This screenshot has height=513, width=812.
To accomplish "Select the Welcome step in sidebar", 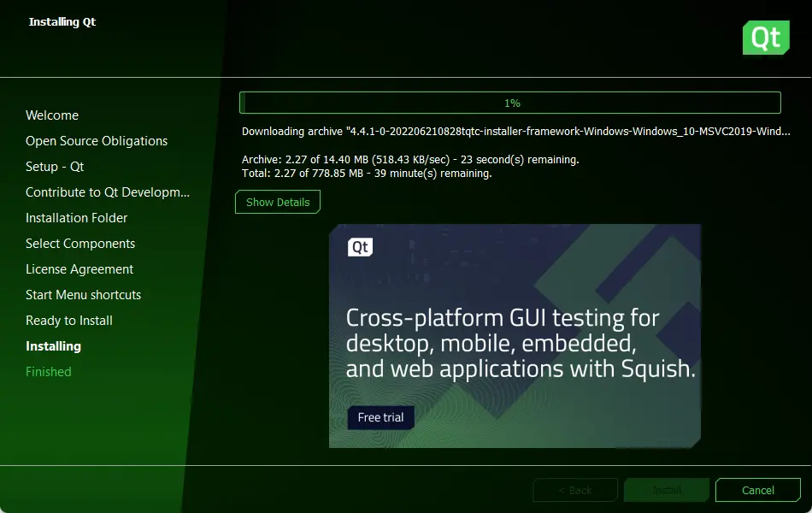I will point(52,115).
